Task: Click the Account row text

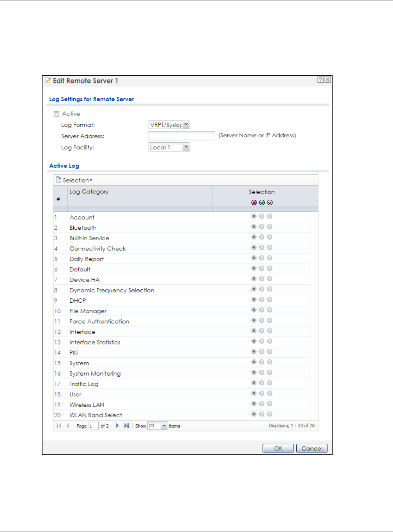Action: tap(82, 217)
